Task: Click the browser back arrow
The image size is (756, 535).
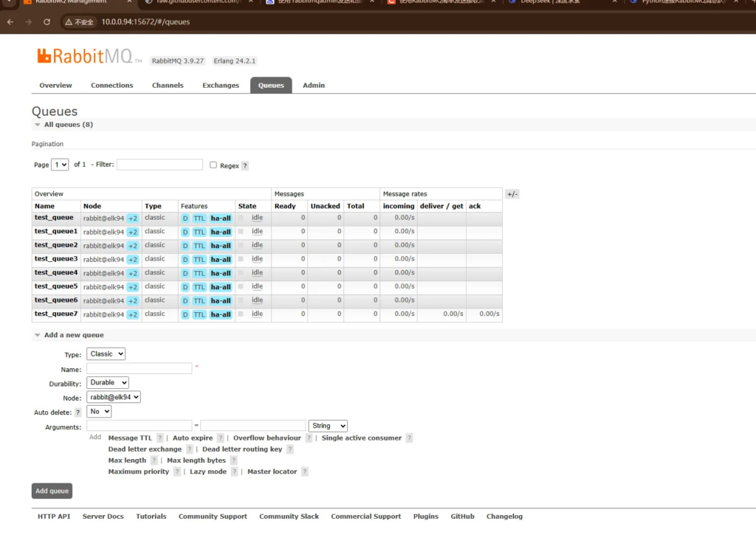Action: 10,22
